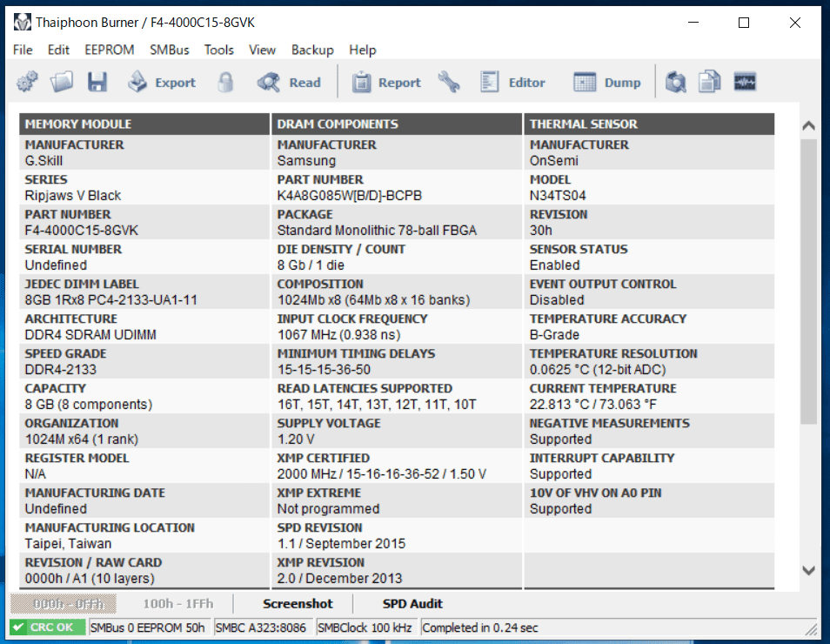Click the Thaiphoon Burner title bar logo
The width and height of the screenshot is (830, 644).
(23, 23)
